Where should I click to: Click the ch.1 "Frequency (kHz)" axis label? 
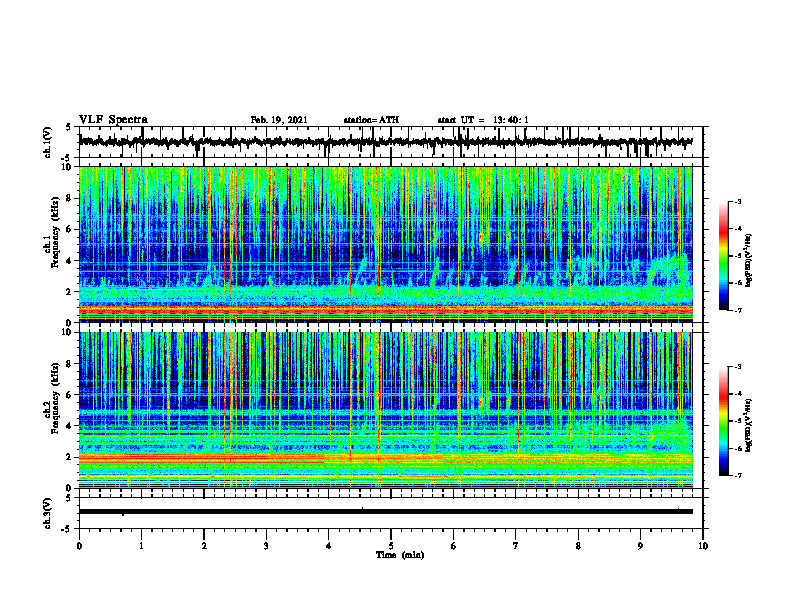point(55,232)
